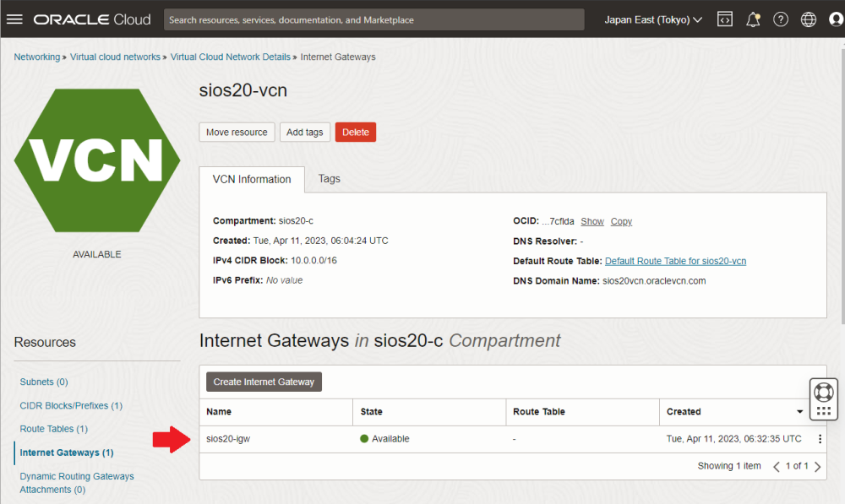Show the full OCID

point(592,221)
